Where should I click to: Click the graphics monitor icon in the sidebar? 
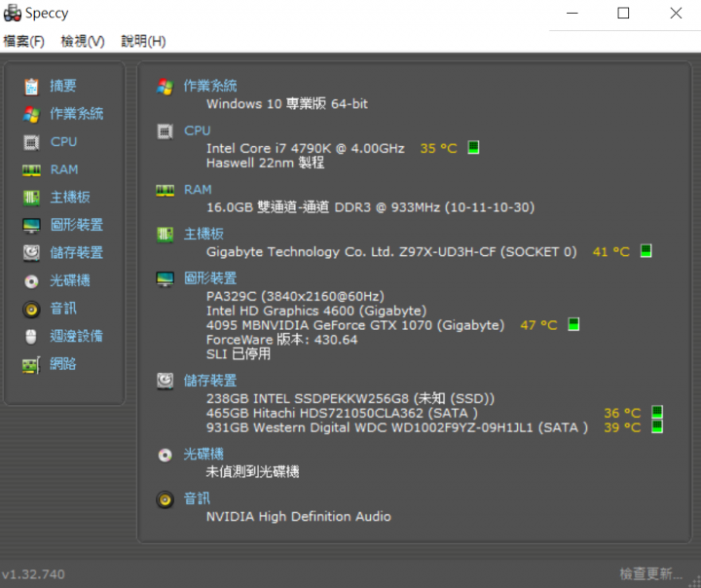(x=31, y=225)
